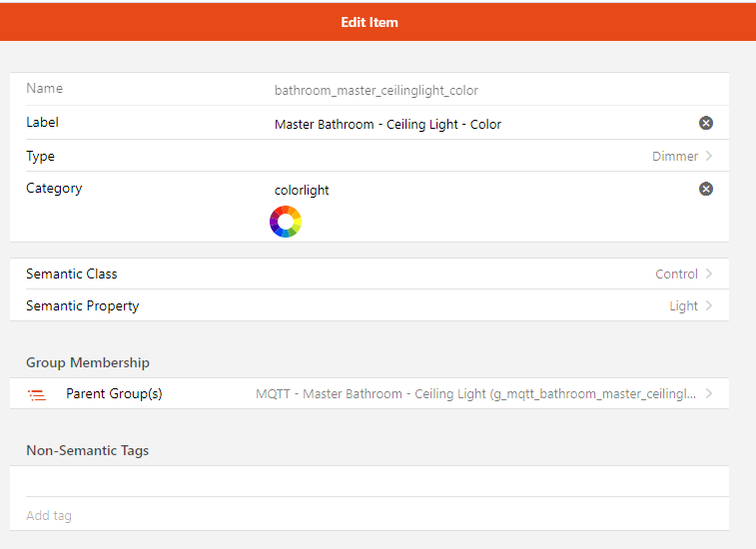Viewport: 756px width, 549px height.
Task: Open the MQTT Master Bathroom parent group
Action: point(475,393)
